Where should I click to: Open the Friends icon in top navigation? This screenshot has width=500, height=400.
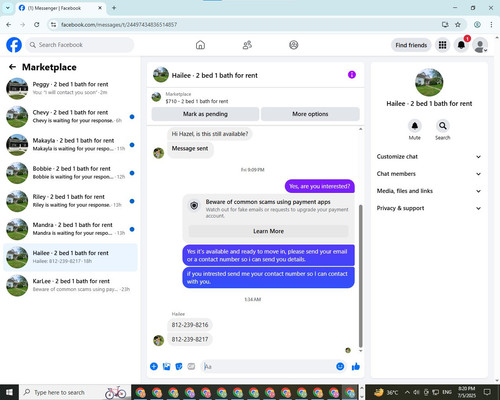[x=247, y=45]
